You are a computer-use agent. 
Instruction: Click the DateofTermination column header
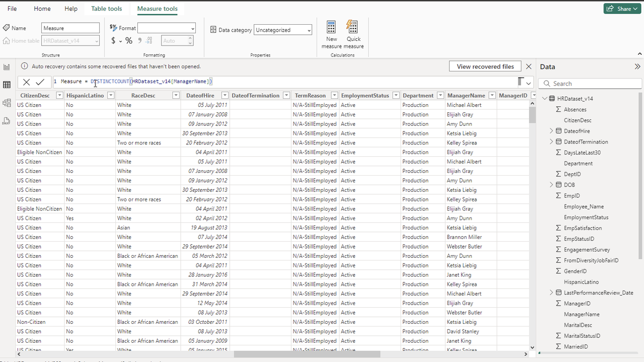[255, 96]
